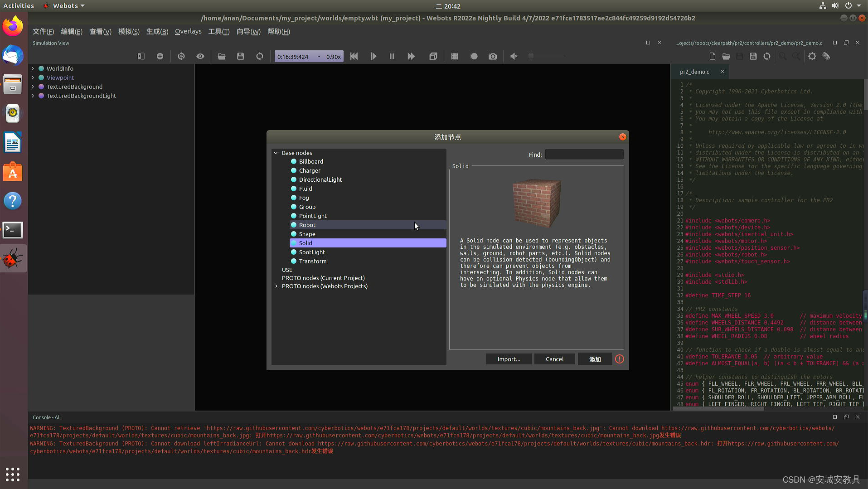The width and height of the screenshot is (868, 489).
Task: Open the 帮助(H) menu
Action: pyautogui.click(x=279, y=31)
